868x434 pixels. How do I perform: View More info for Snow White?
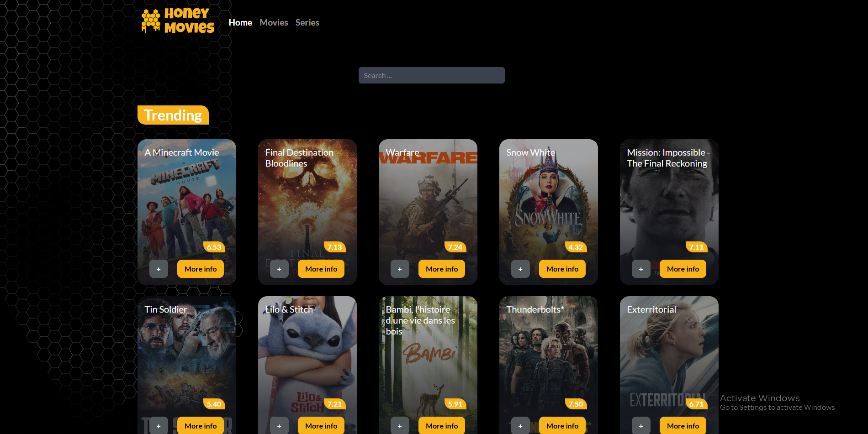tap(562, 269)
